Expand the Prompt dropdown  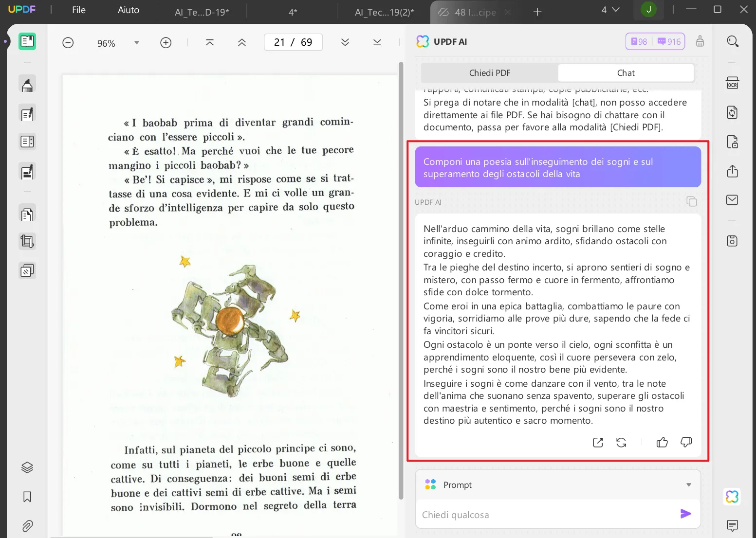click(x=689, y=484)
